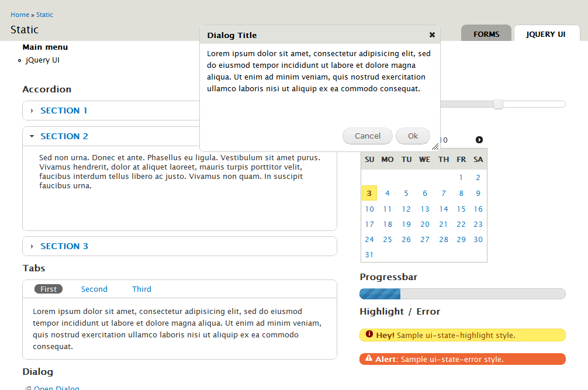Click the disclosure triangle on Section 1
The height and width of the screenshot is (390, 588).
32,110
